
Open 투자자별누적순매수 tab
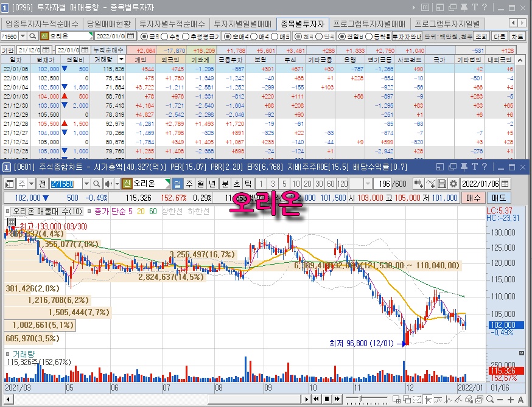[x=172, y=24]
